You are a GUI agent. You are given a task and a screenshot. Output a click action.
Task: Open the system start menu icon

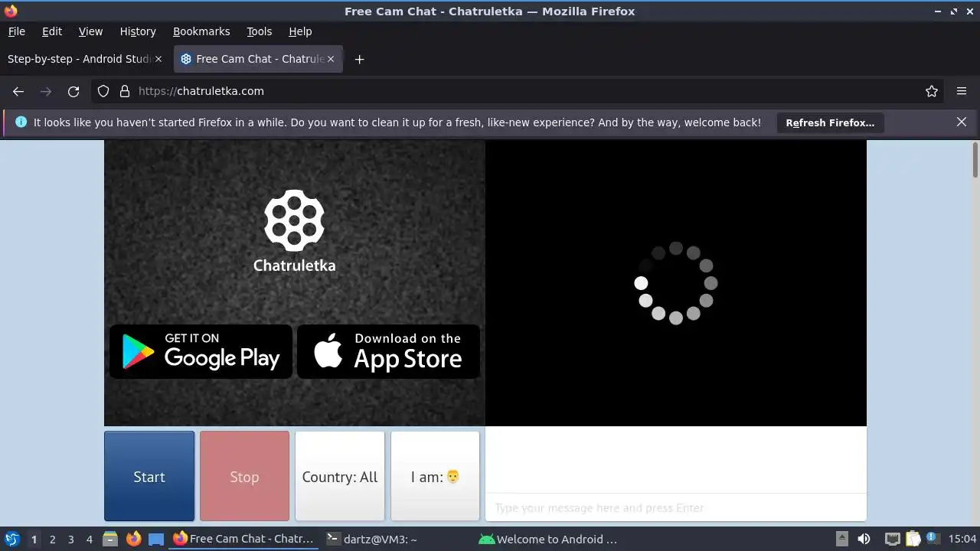click(11, 539)
